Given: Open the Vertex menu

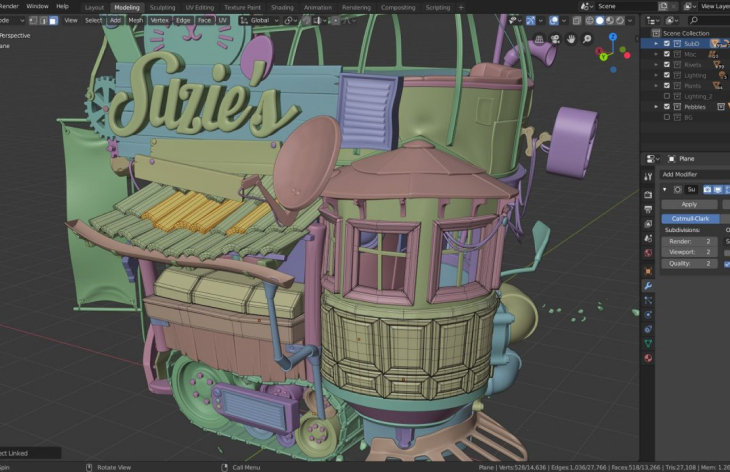Looking at the screenshot, I should click(x=159, y=20).
